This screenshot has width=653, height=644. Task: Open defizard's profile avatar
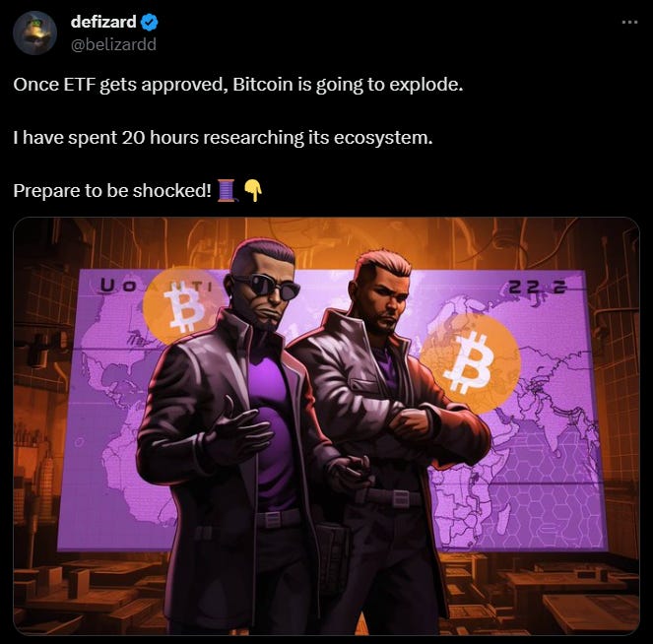pos(35,33)
